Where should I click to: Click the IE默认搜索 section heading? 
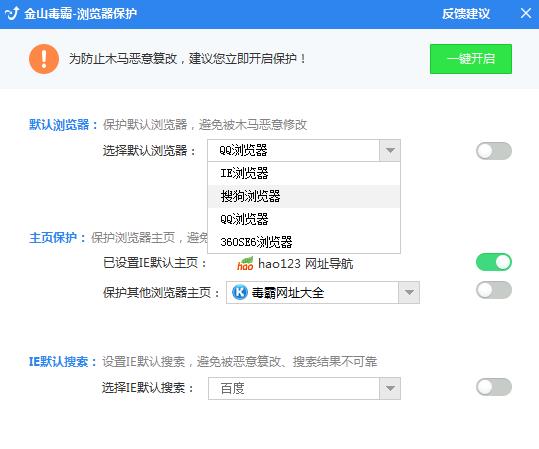63,362
